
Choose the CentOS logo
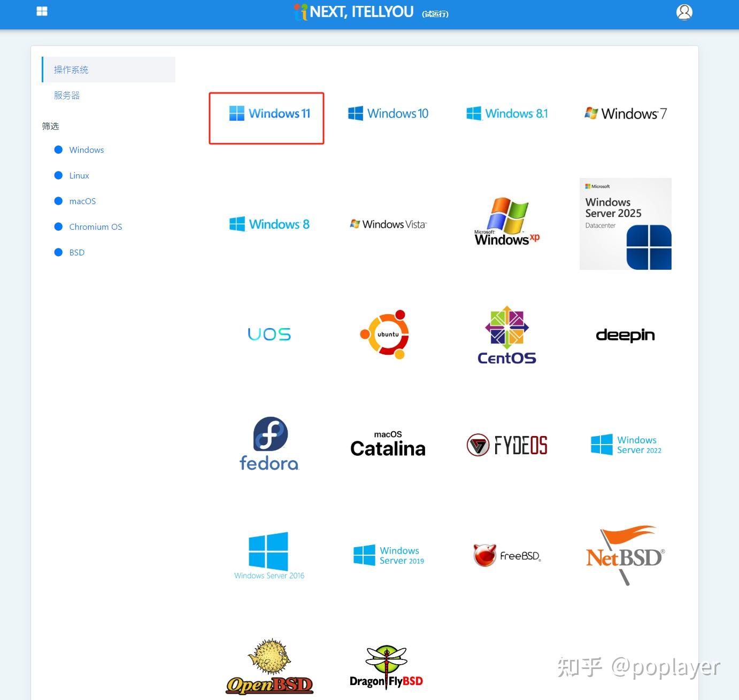pyautogui.click(x=507, y=336)
